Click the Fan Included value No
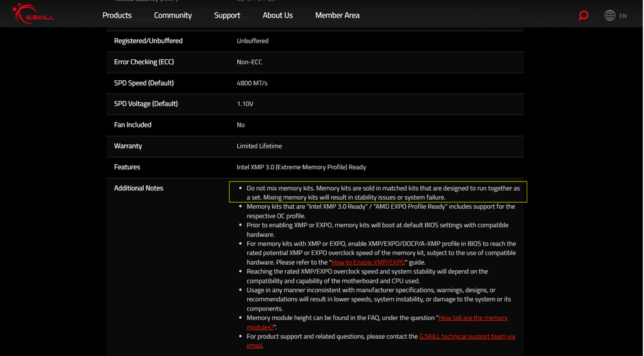 (x=240, y=125)
